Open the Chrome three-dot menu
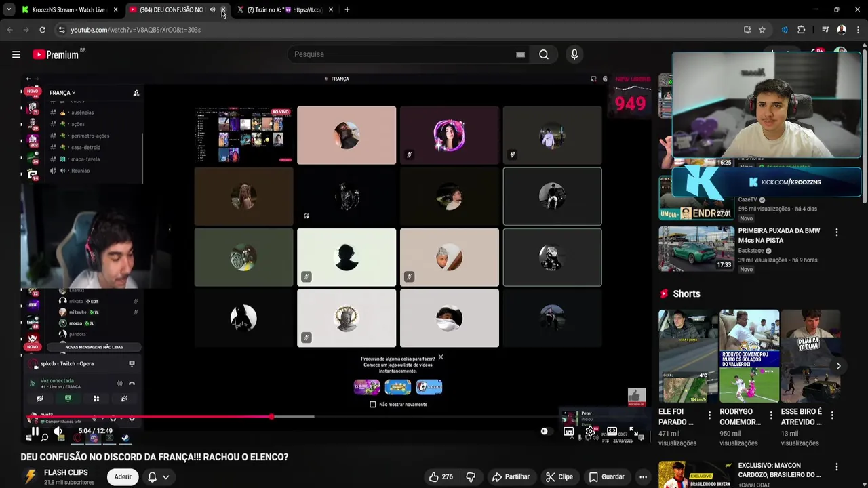 tap(858, 30)
